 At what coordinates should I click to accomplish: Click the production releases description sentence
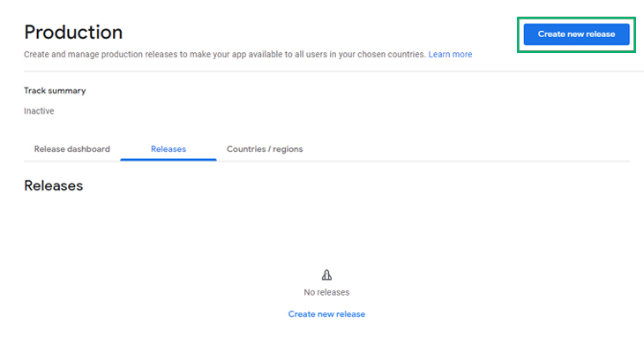(225, 54)
